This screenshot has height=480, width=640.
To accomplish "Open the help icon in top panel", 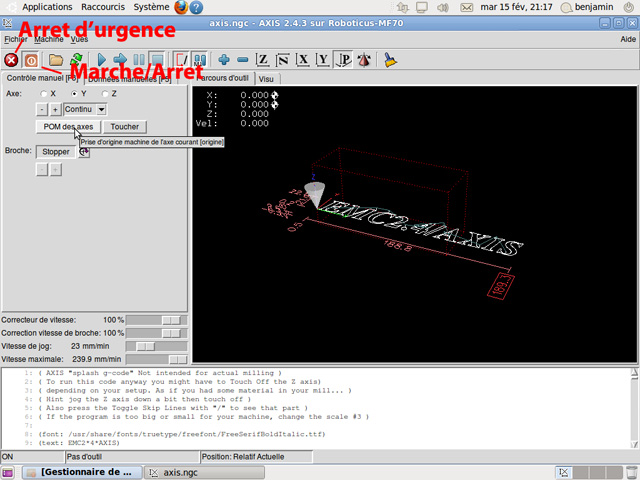I will pos(196,7).
